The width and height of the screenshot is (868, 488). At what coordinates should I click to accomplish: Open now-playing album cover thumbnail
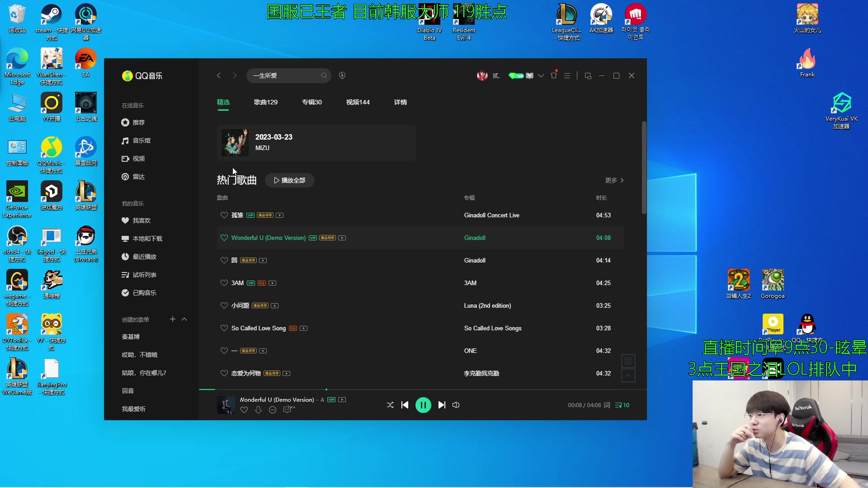click(226, 405)
